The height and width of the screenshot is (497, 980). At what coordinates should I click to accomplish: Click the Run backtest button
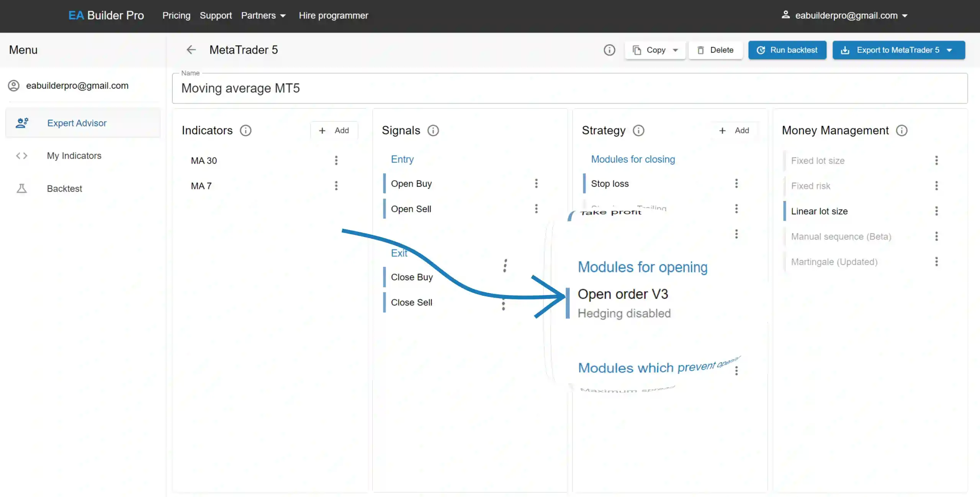787,50
